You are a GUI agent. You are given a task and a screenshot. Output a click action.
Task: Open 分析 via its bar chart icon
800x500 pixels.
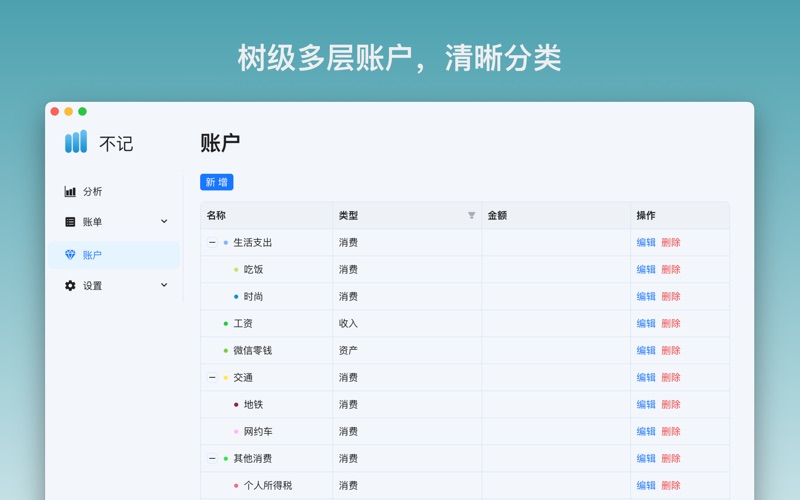(x=70, y=192)
